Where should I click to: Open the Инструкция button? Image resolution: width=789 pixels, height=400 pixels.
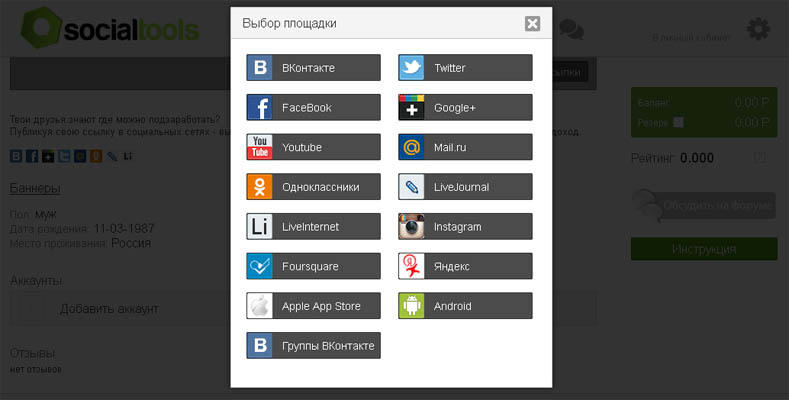(704, 249)
